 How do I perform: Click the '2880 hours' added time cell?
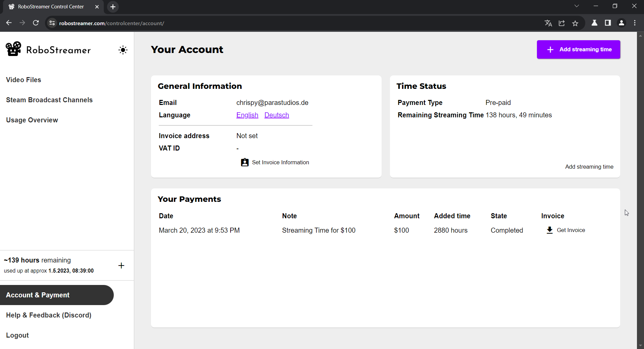451,230
